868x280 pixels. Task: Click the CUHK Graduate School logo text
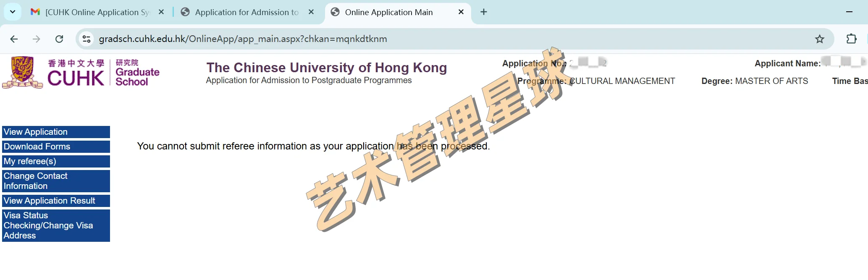tap(104, 73)
